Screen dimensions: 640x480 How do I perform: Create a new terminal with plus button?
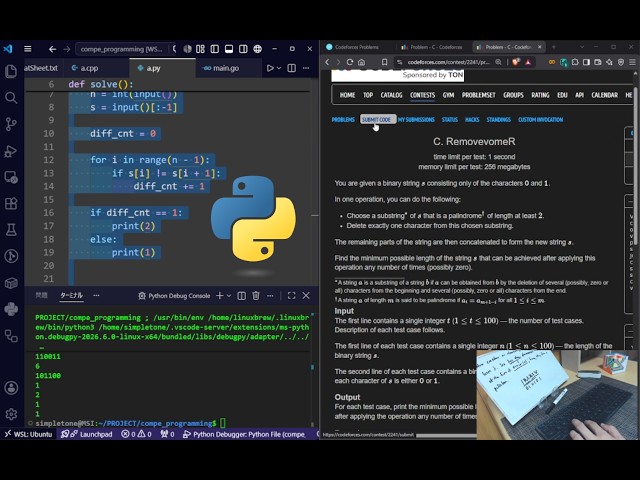220,295
